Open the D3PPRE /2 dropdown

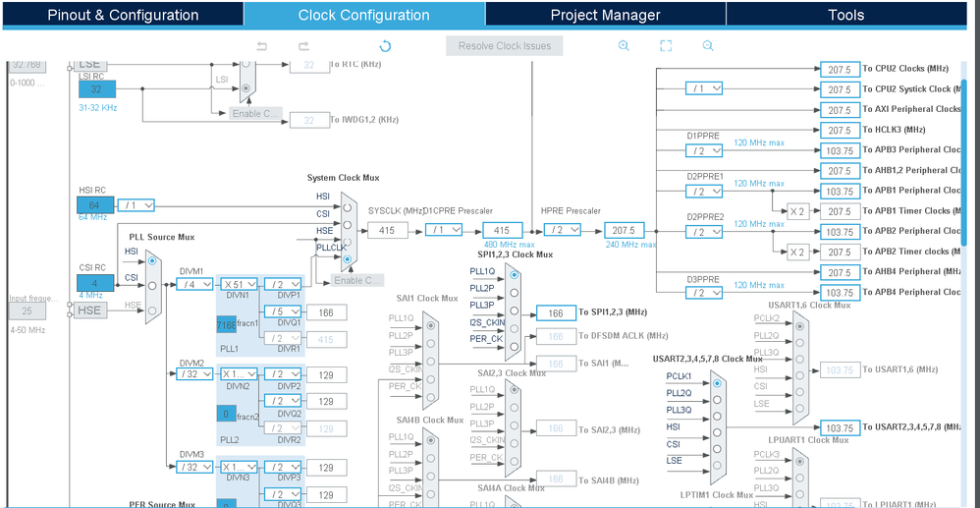(704, 293)
